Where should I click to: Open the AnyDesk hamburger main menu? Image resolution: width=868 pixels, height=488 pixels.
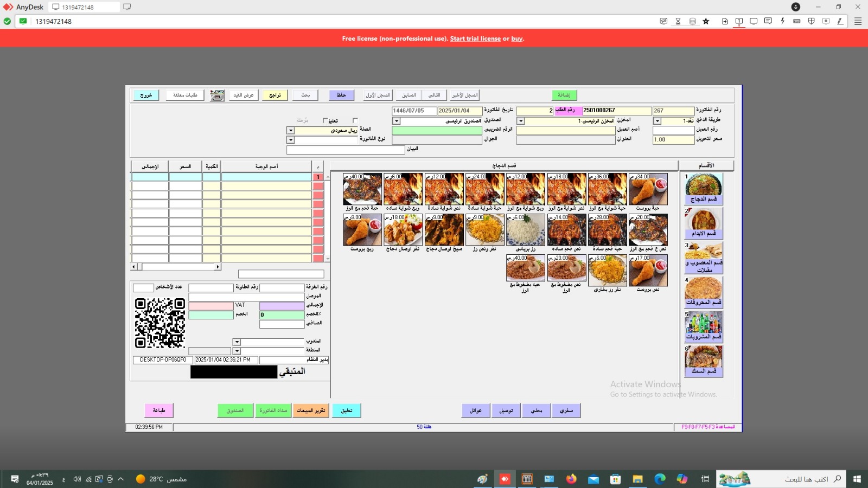click(858, 21)
